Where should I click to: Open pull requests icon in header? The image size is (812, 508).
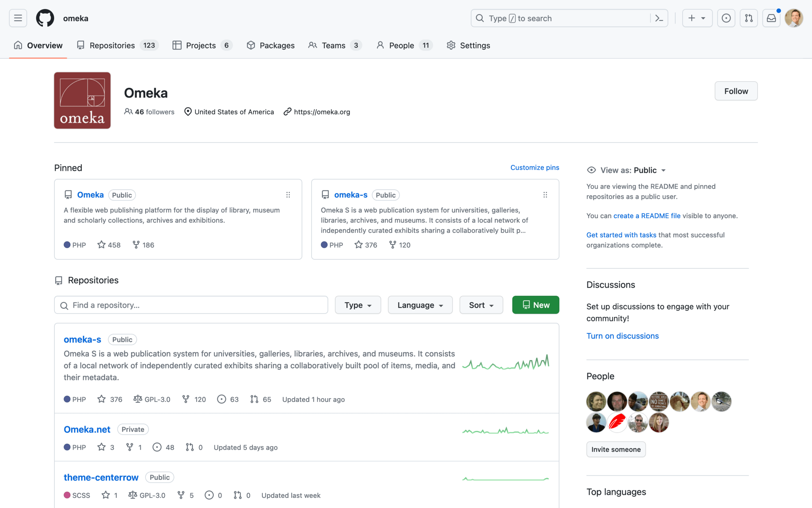pos(748,18)
